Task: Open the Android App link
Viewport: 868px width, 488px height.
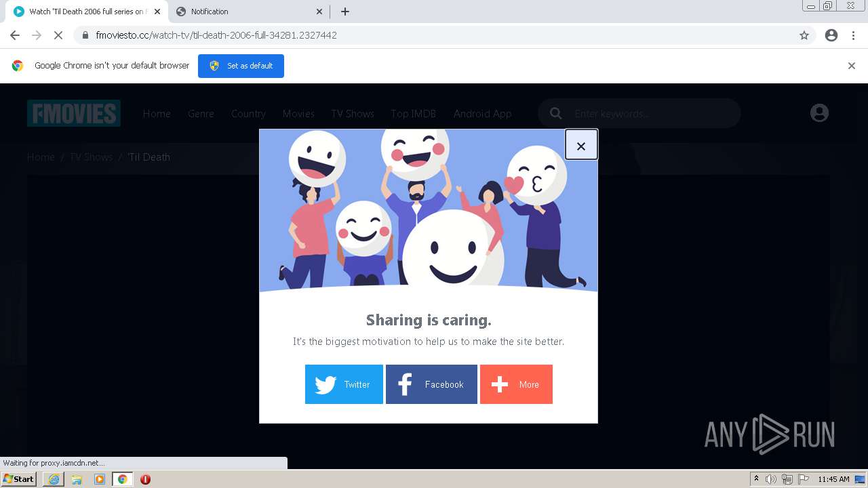Action: click(x=482, y=114)
